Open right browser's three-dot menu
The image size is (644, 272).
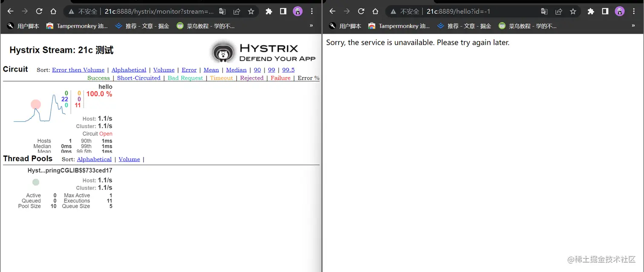634,11
